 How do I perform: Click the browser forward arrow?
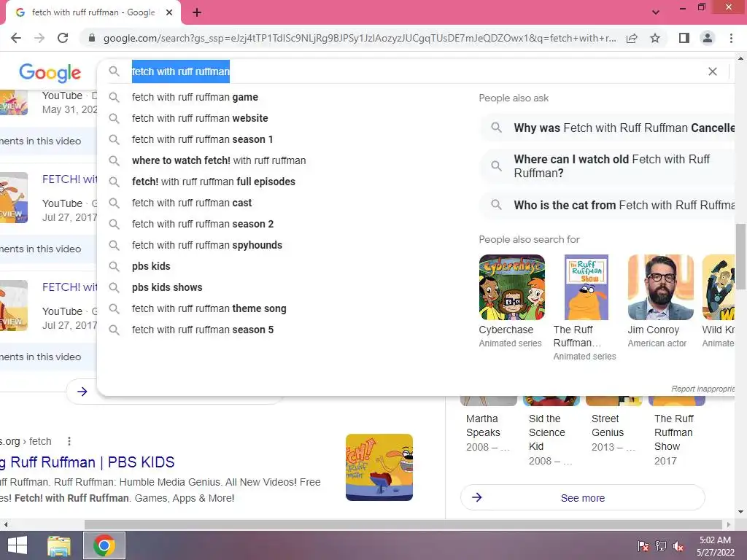(x=39, y=38)
